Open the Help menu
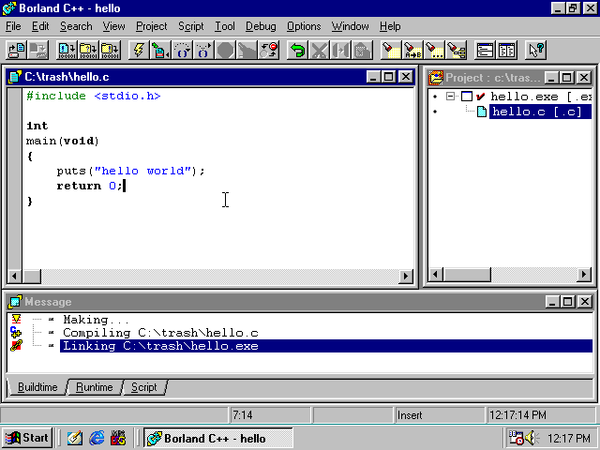600x450 pixels. click(390, 26)
